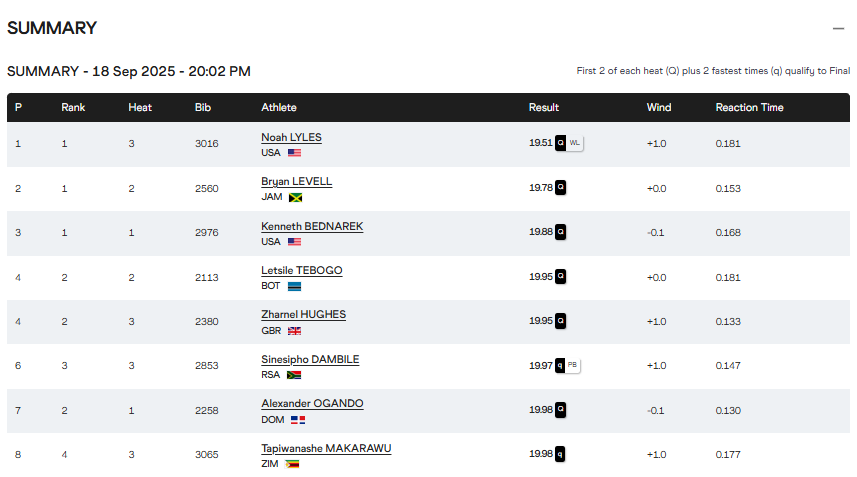Click the Dominican flag under Alexander Ogando
857x477 pixels.
coord(297,420)
